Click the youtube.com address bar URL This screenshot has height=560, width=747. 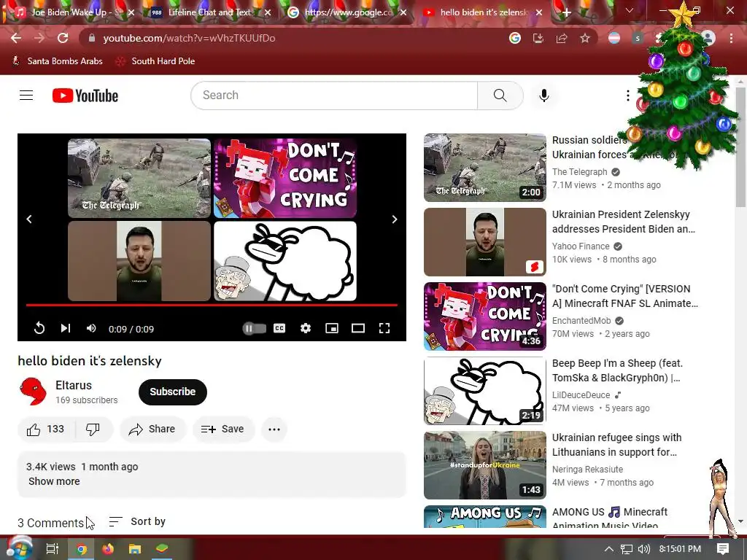pyautogui.click(x=189, y=38)
